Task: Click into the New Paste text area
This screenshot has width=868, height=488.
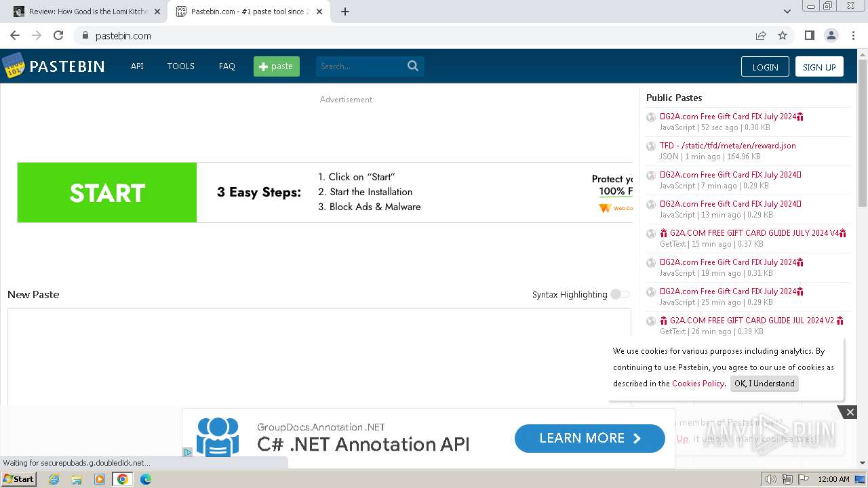Action: [319, 357]
